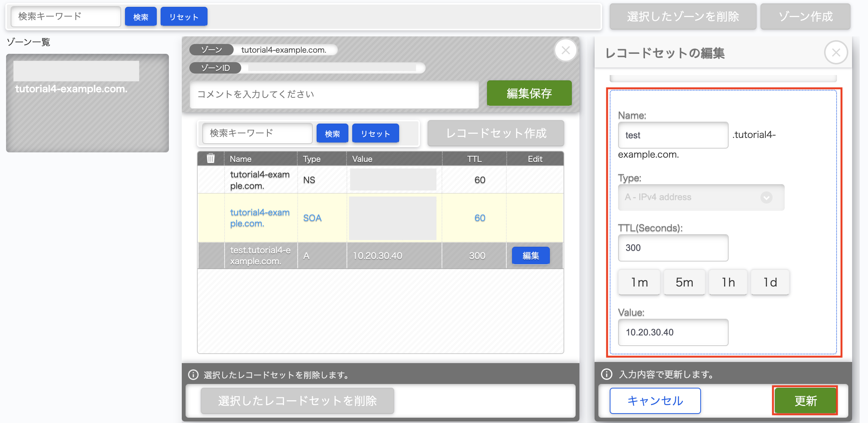This screenshot has width=868, height=423.
Task: Click the Name input field containing test
Action: [673, 135]
